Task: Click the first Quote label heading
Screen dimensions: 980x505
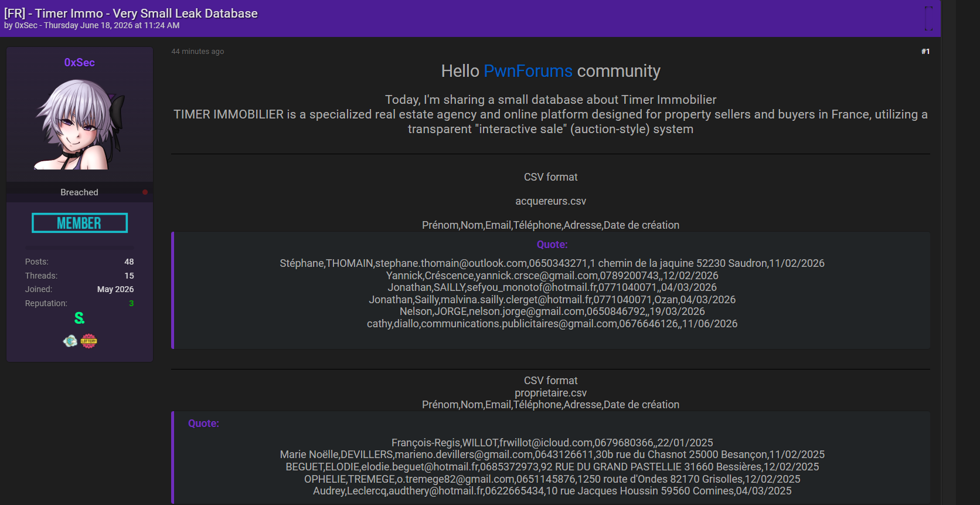Action: point(552,245)
